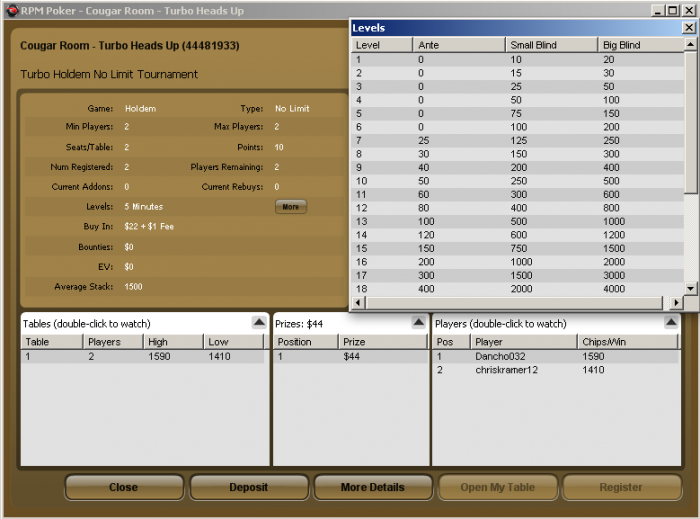Collapse the Tables panel with its arrow
This screenshot has height=519, width=700.
[x=259, y=322]
